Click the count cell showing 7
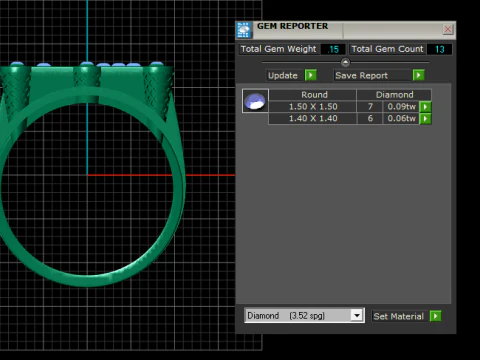This screenshot has width=480, height=360. (370, 107)
